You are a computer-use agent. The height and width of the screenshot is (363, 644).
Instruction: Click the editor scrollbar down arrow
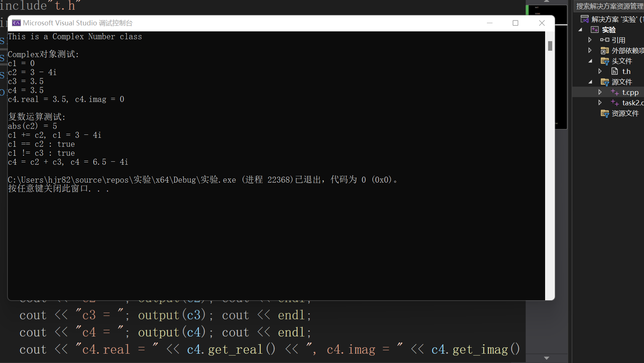(x=547, y=358)
